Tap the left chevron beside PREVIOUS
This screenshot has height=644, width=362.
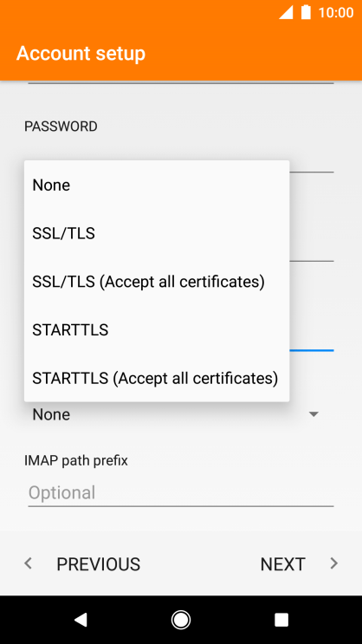28,563
